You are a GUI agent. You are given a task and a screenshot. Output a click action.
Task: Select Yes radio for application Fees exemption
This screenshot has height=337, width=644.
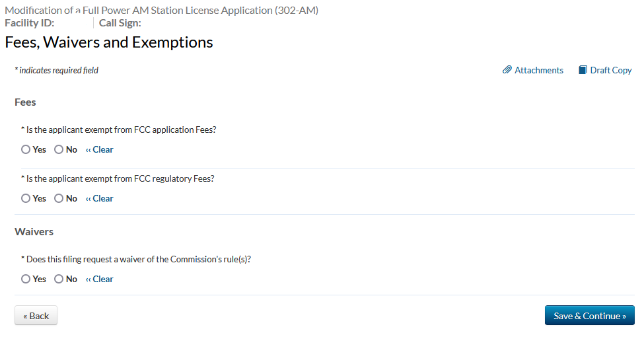(x=26, y=149)
